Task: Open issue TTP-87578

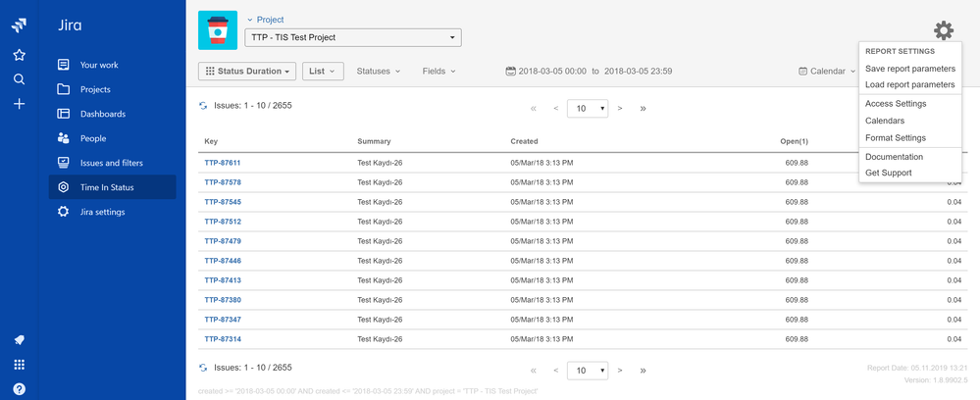Action: [223, 182]
